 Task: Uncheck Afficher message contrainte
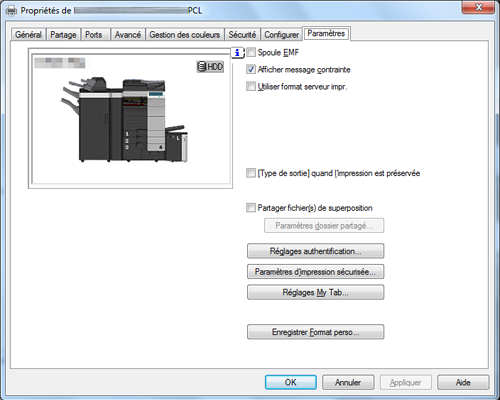251,69
